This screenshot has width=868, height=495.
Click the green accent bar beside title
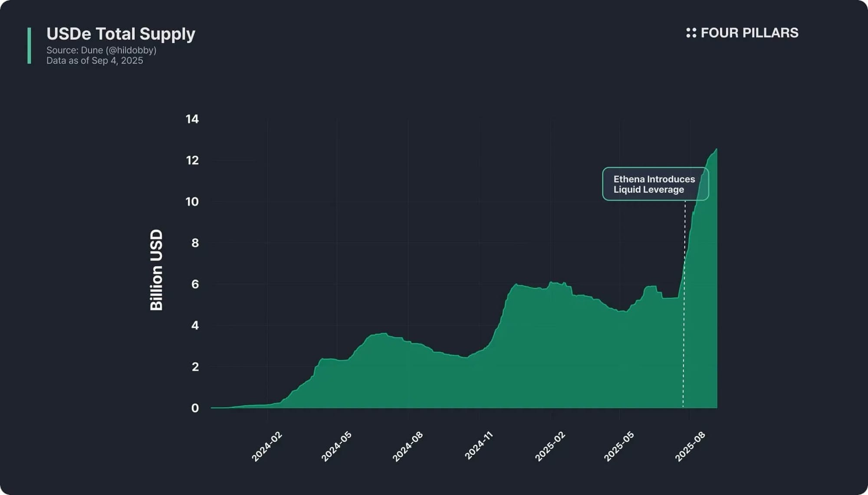pos(29,46)
